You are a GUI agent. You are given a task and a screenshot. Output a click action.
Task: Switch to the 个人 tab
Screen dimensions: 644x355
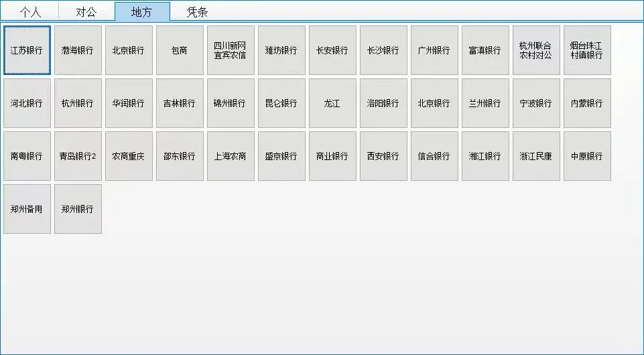30,11
